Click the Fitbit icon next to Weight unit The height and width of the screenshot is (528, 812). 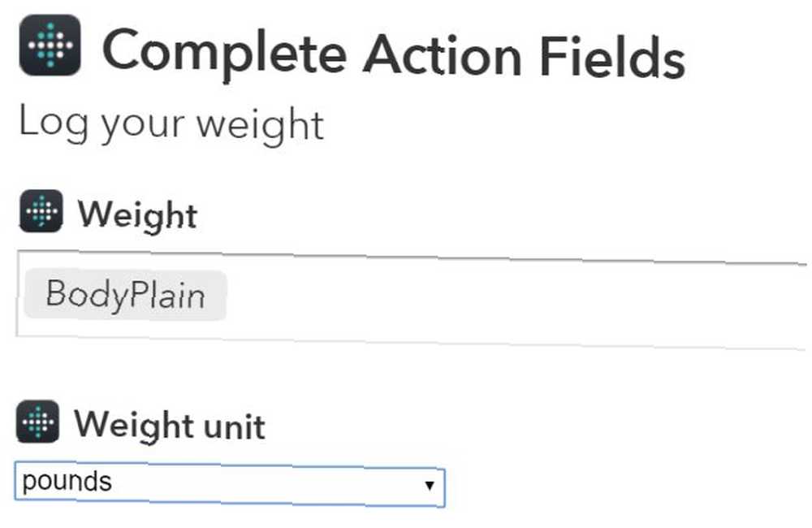click(x=38, y=422)
